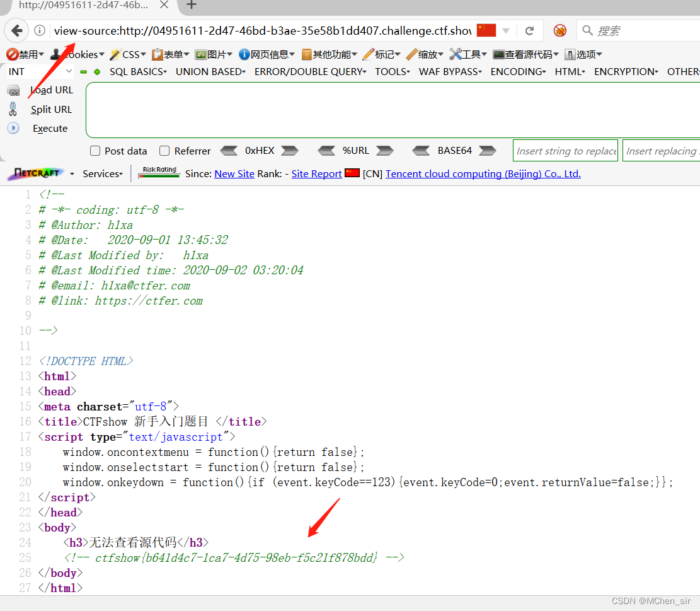
Task: Click the Split URL scissors icon
Action: click(x=13, y=108)
